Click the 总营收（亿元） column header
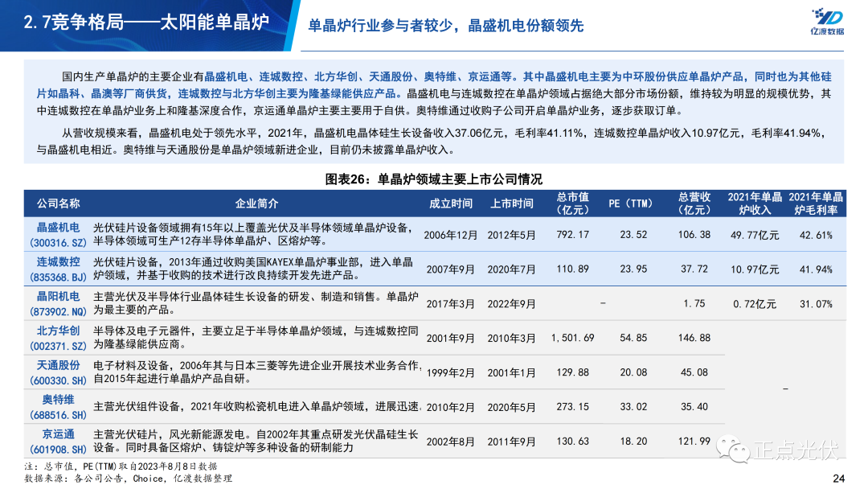The width and height of the screenshot is (868, 489). [x=694, y=203]
